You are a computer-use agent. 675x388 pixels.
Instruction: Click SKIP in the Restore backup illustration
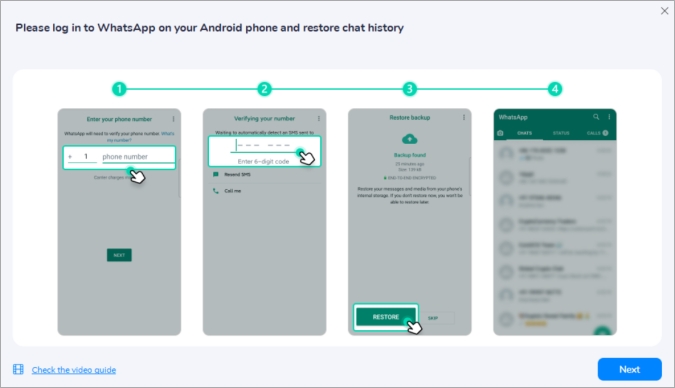click(433, 318)
